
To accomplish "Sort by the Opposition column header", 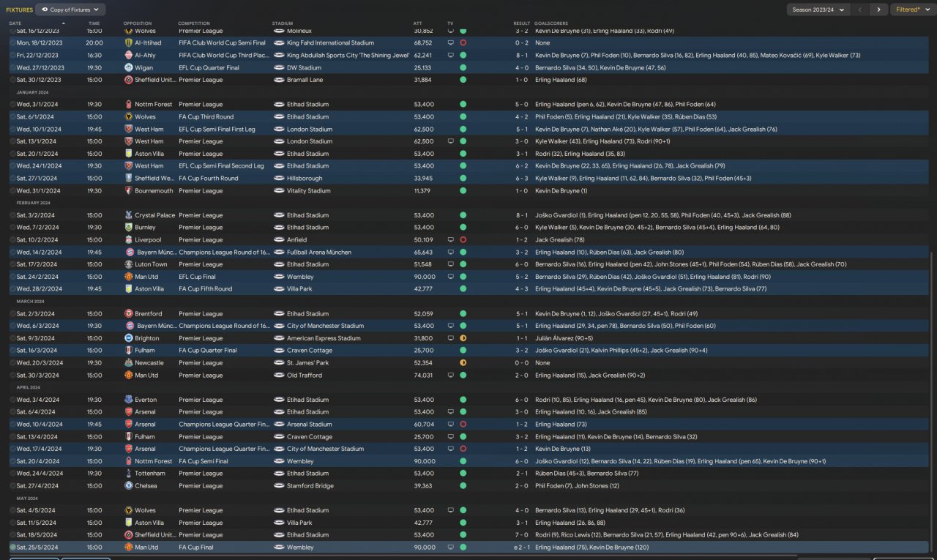I will coord(138,23).
